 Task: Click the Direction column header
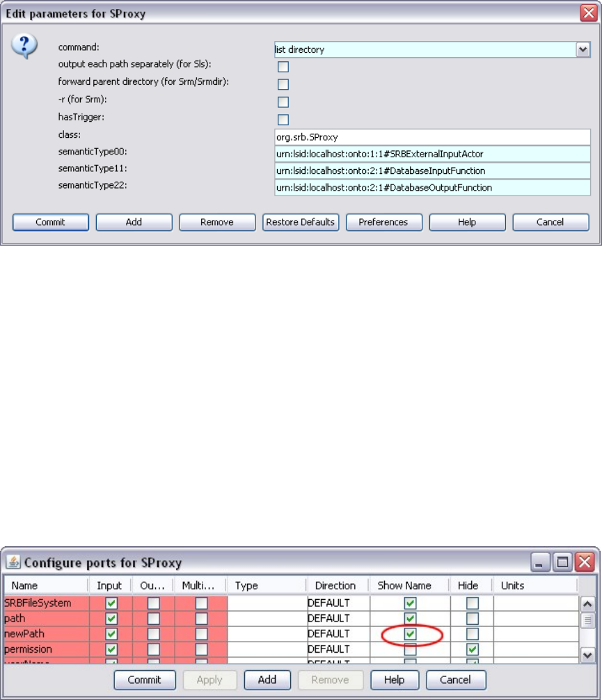coord(338,585)
